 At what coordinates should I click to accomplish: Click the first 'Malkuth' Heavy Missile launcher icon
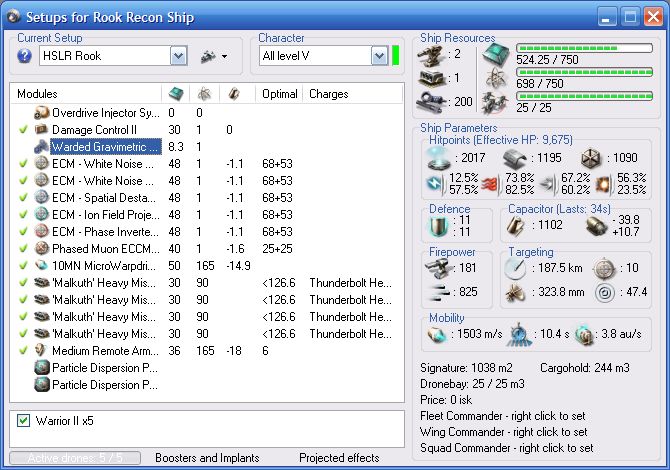tap(41, 282)
